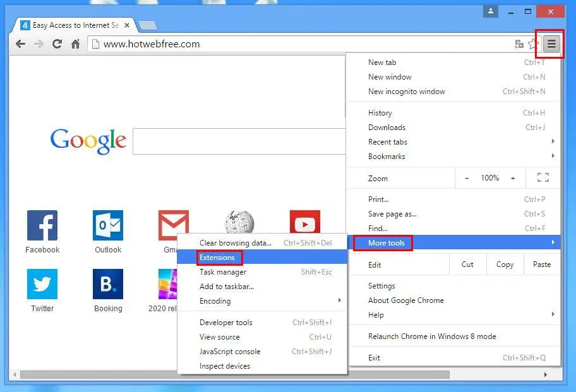
Task: Open the Chrome hamburger menu icon
Action: (x=551, y=44)
